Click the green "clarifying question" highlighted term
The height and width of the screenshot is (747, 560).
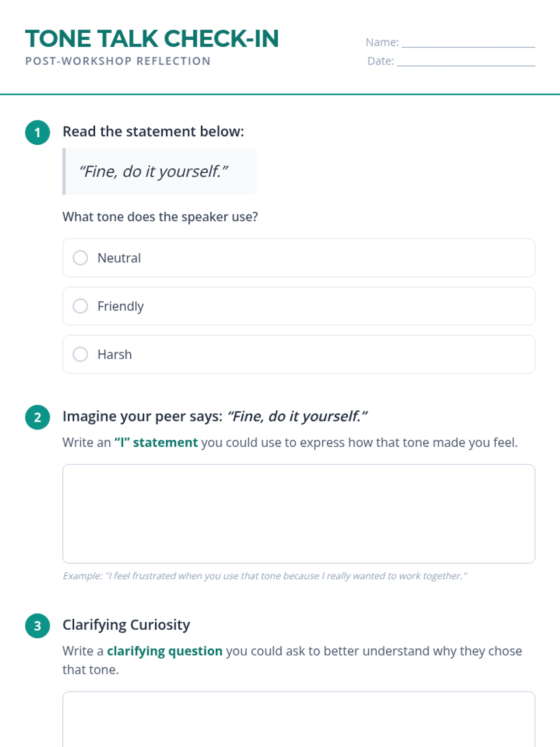point(165,651)
